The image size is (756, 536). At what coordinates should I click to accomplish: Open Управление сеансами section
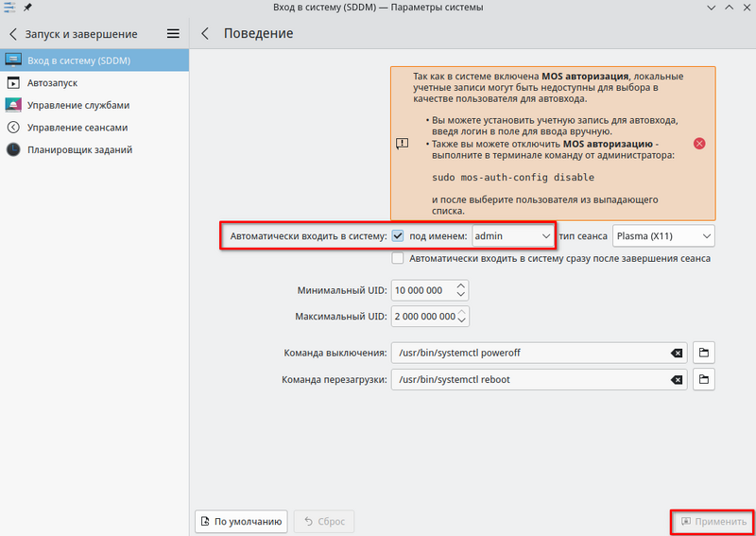pos(77,127)
